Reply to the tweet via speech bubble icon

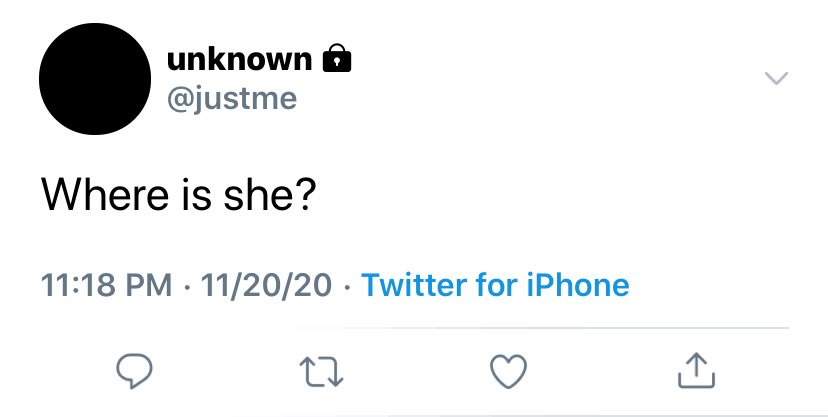click(x=134, y=371)
